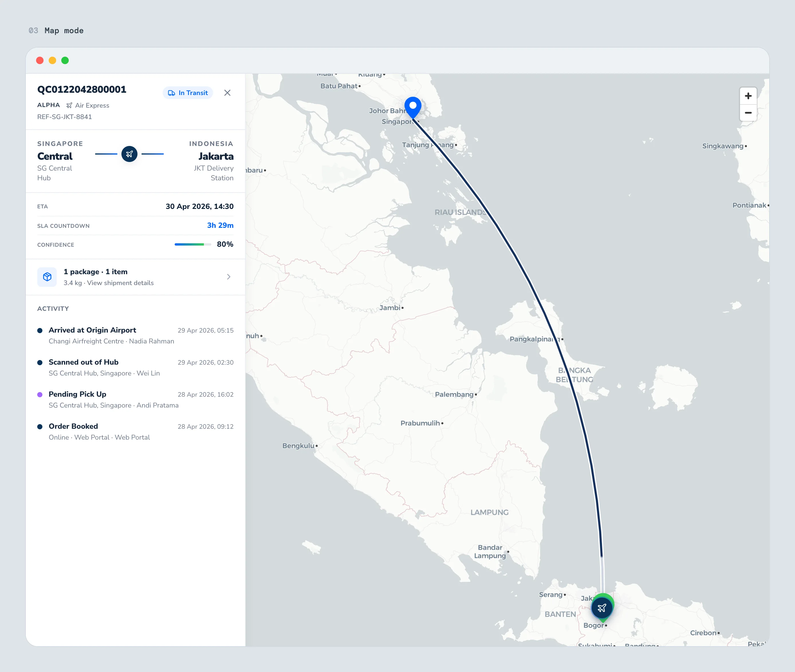Click the blue package box icon
The height and width of the screenshot is (672, 795).
click(47, 277)
